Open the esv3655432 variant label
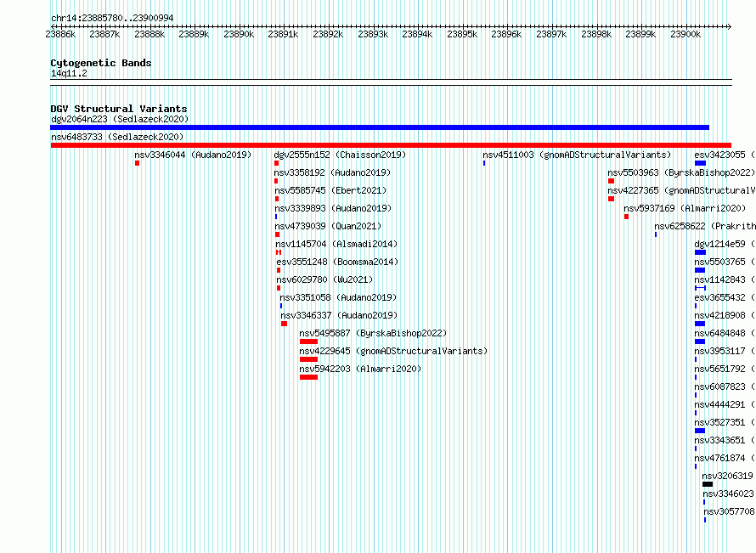756x553 pixels. point(725,297)
